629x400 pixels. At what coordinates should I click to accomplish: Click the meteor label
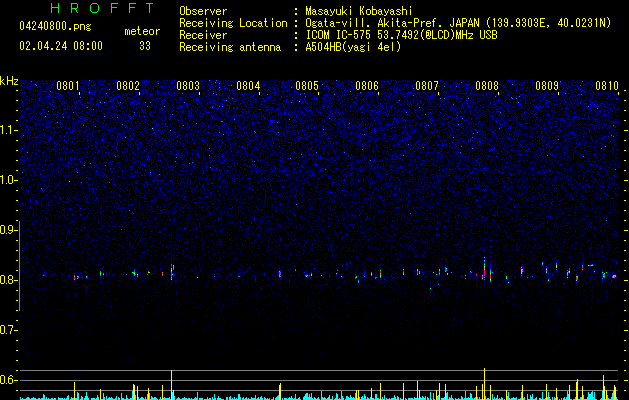[142, 31]
